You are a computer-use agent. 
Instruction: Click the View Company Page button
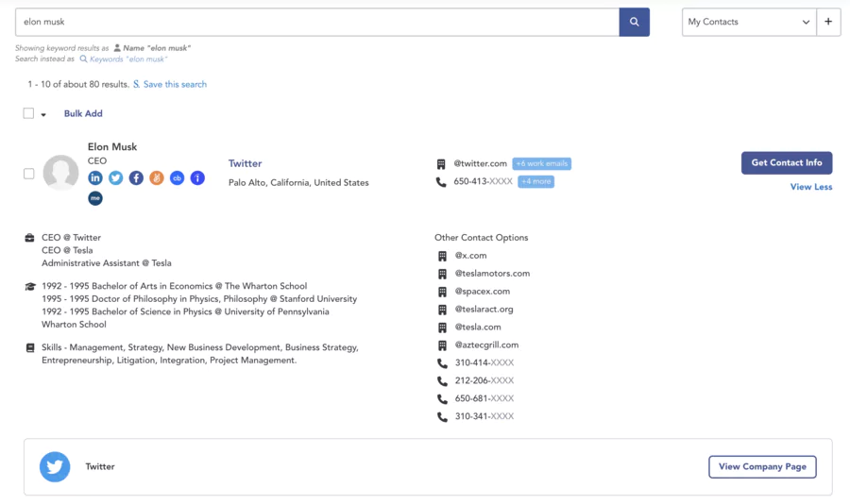pos(762,466)
